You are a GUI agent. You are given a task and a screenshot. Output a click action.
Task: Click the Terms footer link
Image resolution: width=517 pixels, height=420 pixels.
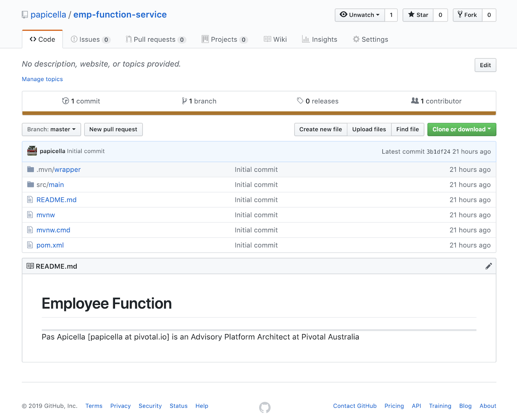tap(94, 406)
